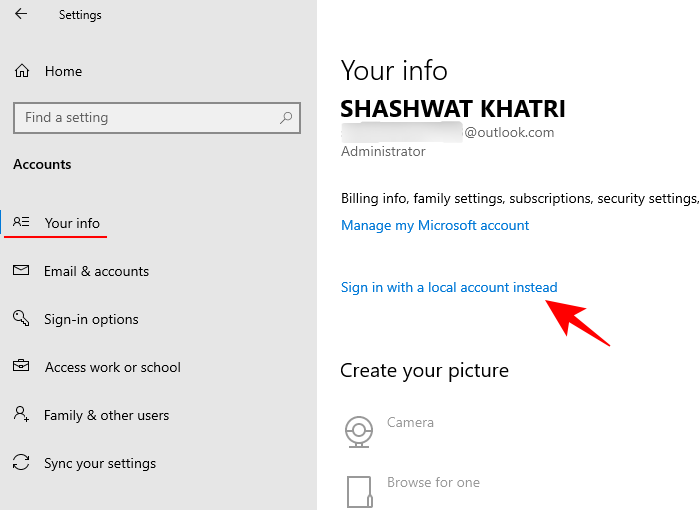The height and width of the screenshot is (510, 700).
Task: Open Email & accounts settings
Action: pos(96,271)
